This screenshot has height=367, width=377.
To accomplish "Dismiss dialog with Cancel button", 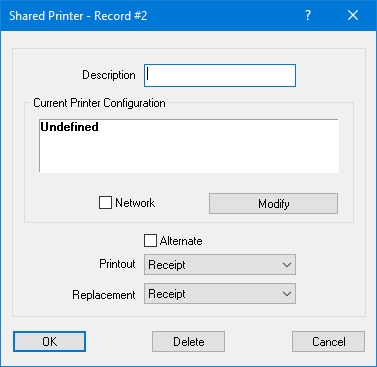I will (329, 341).
